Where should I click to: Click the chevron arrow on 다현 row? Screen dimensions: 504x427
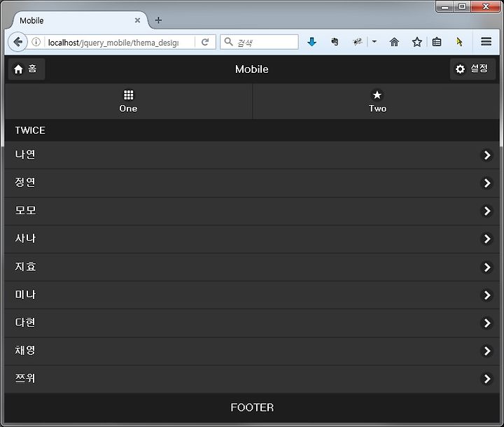[486, 323]
